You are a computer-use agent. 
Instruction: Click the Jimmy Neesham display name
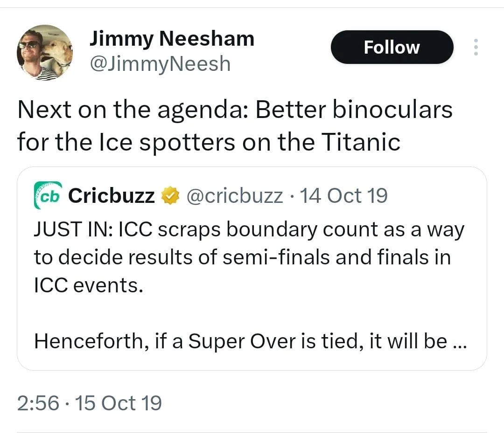(172, 38)
